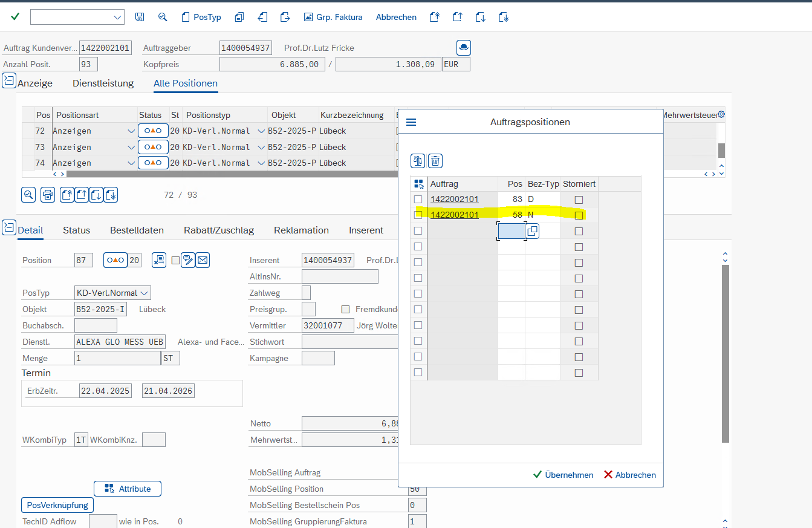Collapse the detail tabstrip via icon beside Detail
This screenshot has height=528, width=812.
pyautogui.click(x=9, y=227)
